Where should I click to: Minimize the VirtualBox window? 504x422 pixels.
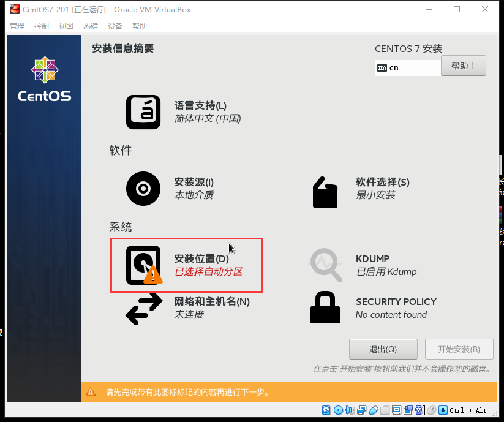click(429, 9)
